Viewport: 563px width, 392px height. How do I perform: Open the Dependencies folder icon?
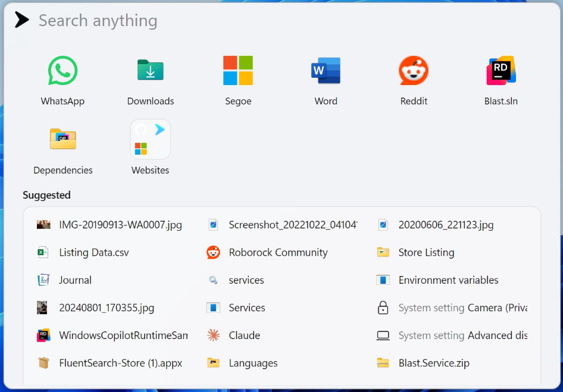pos(63,139)
